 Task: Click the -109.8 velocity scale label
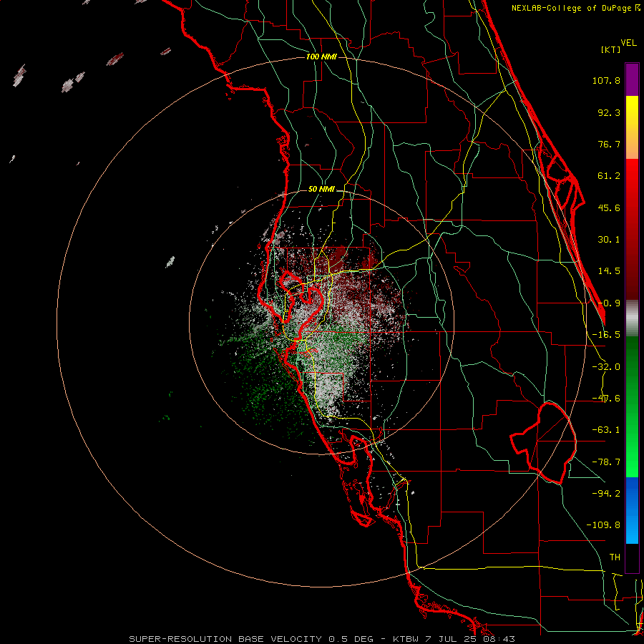pos(603,525)
